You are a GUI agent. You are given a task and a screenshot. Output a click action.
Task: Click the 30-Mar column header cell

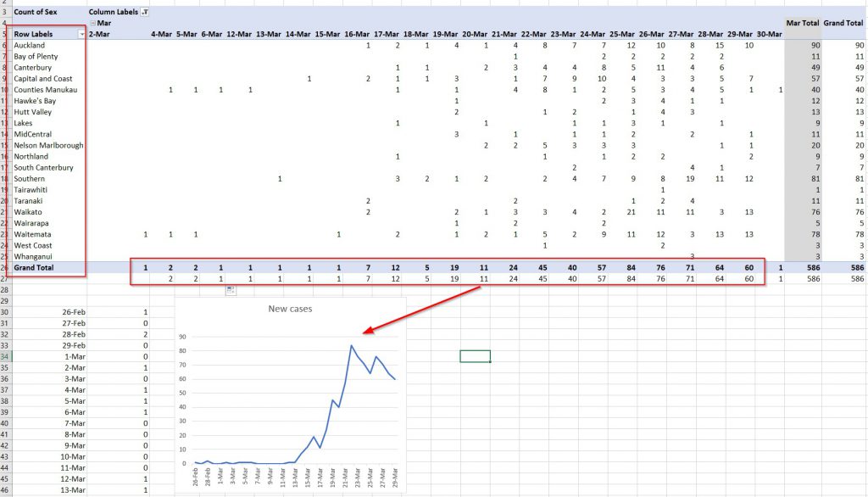tap(768, 34)
